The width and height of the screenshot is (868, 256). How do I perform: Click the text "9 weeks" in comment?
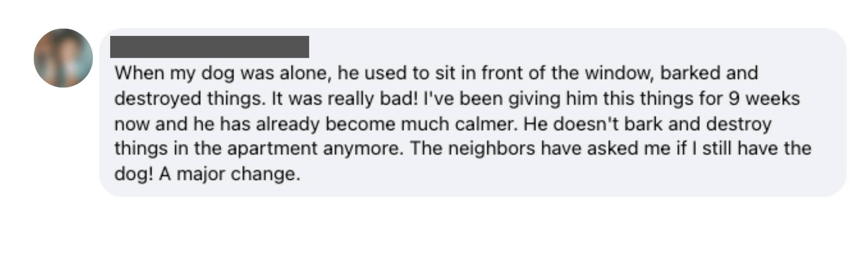(764, 98)
